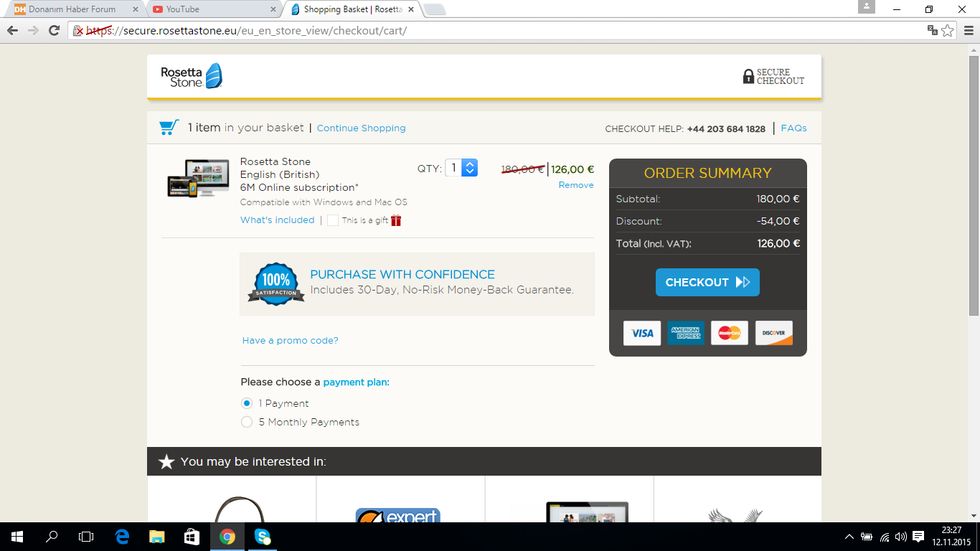This screenshot has width=980, height=551.
Task: Bookmark this page with the star icon
Action: click(948, 30)
